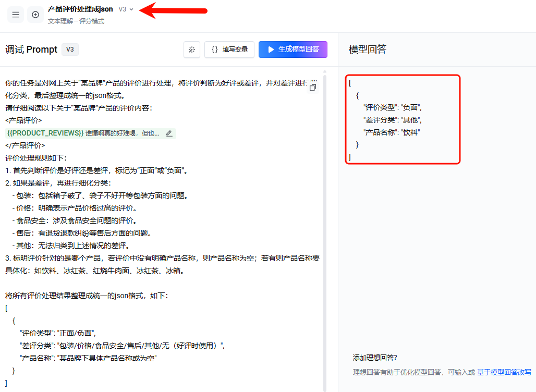Screen dimensions: 536x392
Task: Click the {{PRODUCT_REVIEWS}} variable tag
Action: 45,133
